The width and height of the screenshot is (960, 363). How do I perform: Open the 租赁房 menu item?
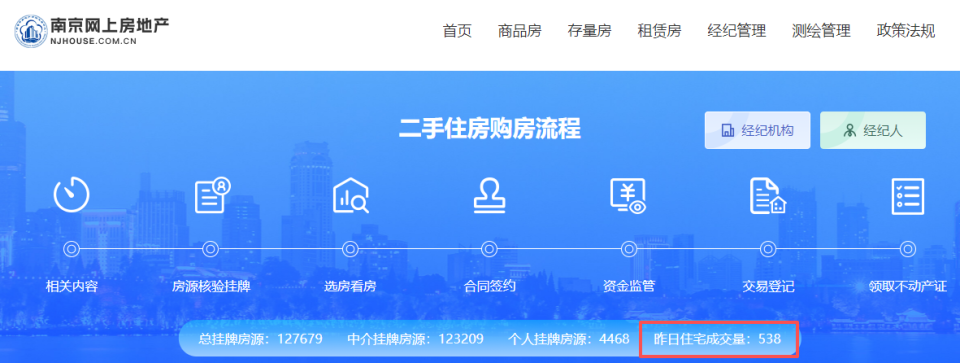(x=659, y=31)
